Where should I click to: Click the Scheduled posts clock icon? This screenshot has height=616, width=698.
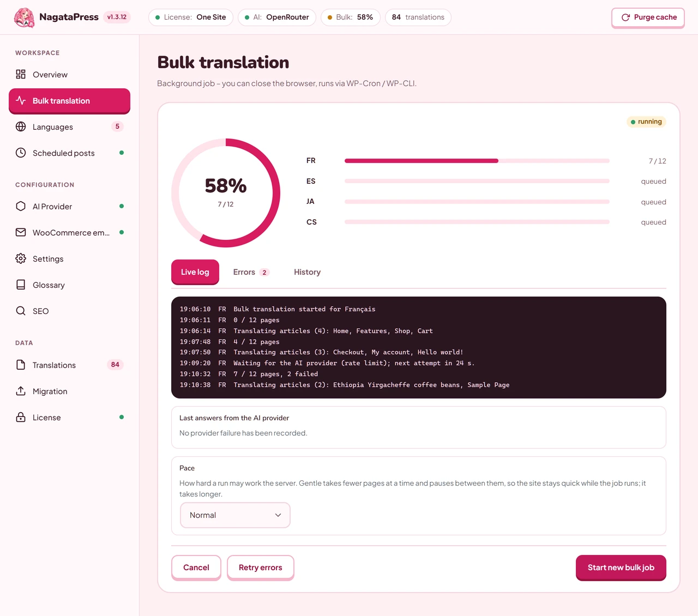coord(21,153)
